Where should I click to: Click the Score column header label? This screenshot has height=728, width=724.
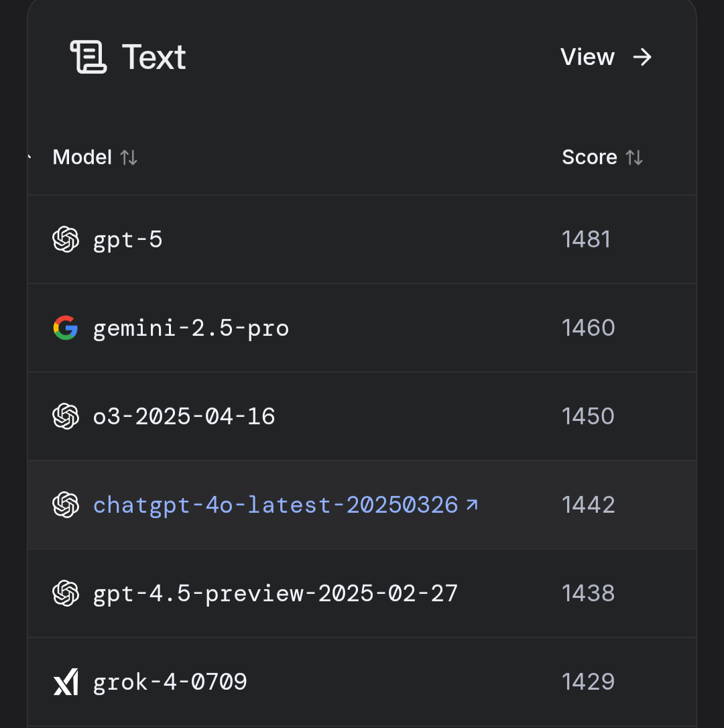(x=589, y=158)
